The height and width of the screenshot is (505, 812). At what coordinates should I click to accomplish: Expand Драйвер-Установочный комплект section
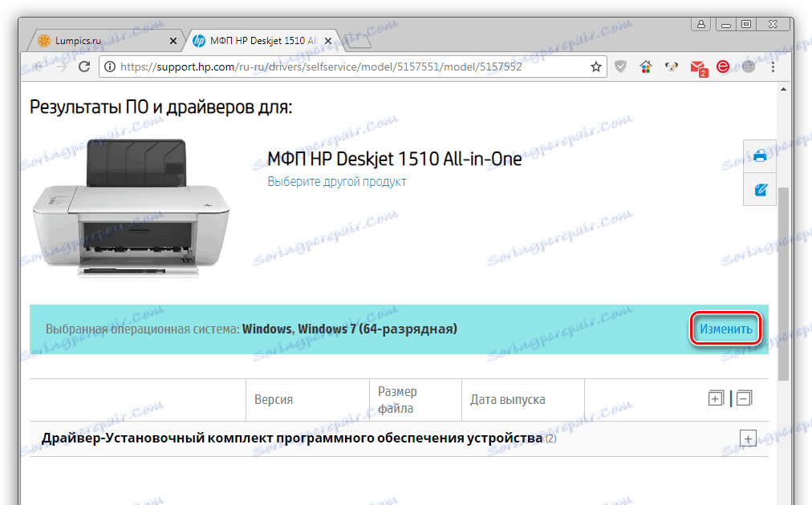tap(748, 438)
